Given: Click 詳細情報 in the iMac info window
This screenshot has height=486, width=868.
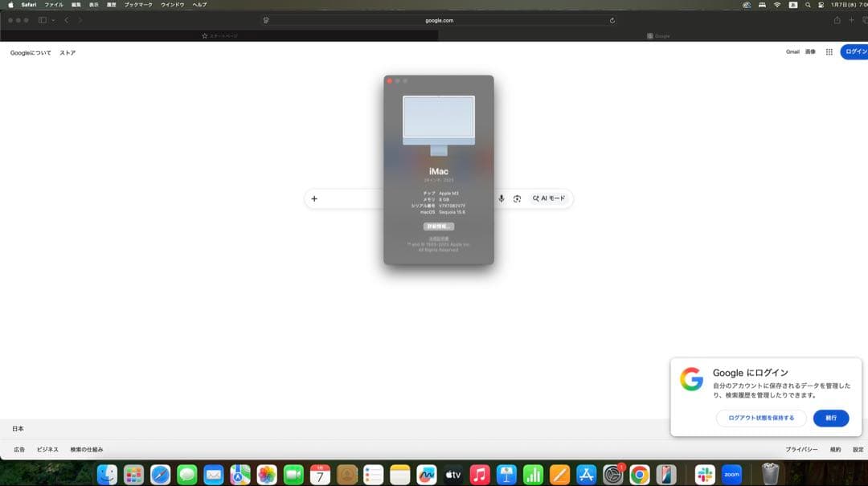Looking at the screenshot, I should point(439,226).
